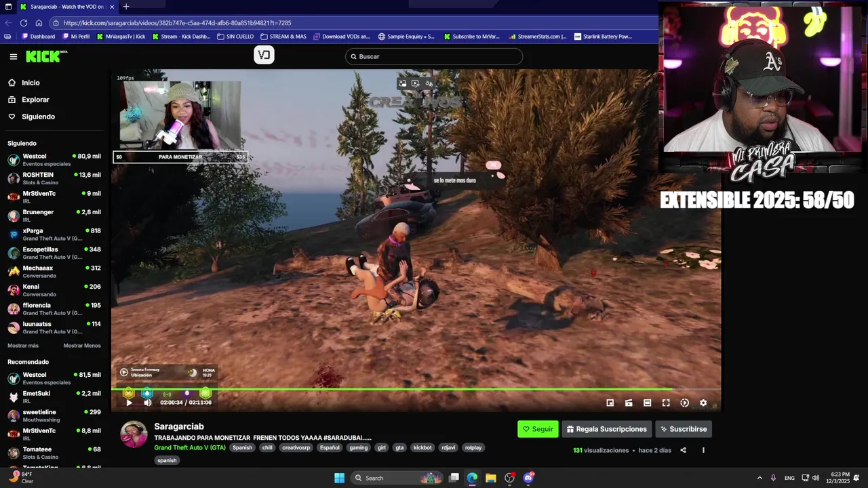Open video settings gear
Image resolution: width=868 pixels, height=488 pixels.
pyautogui.click(x=703, y=403)
